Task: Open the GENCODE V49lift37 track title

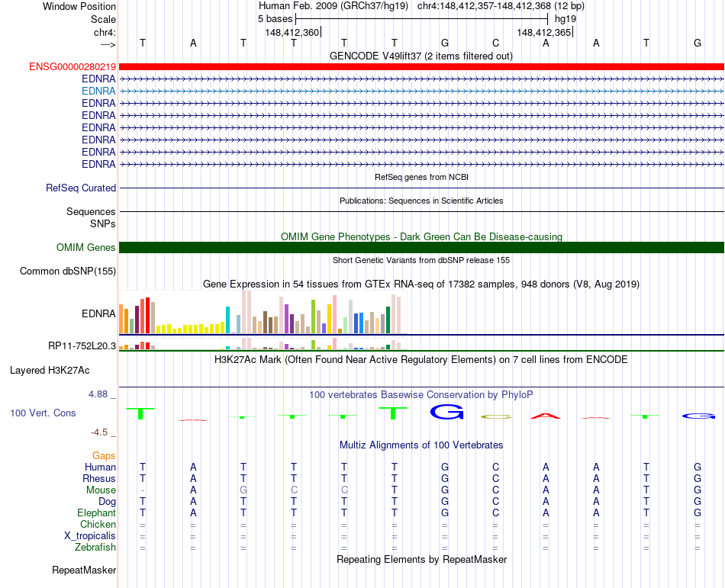Action: pyautogui.click(x=421, y=56)
